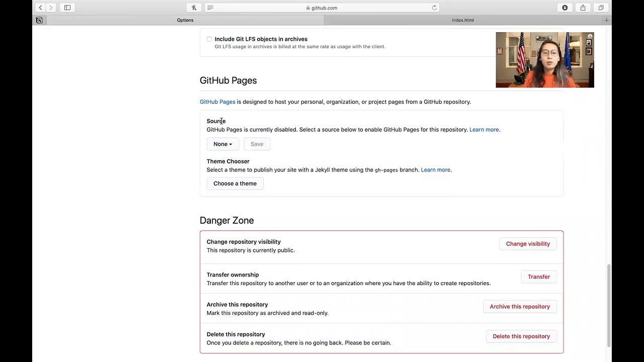This screenshot has width=644, height=362.
Task: Open the Reader view lines icon
Action: pyautogui.click(x=210, y=8)
